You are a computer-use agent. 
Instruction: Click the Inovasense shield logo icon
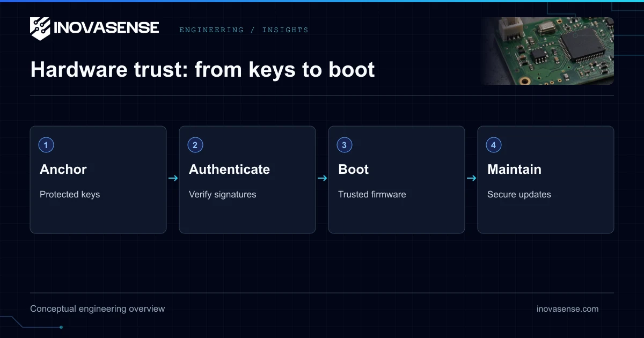40,28
